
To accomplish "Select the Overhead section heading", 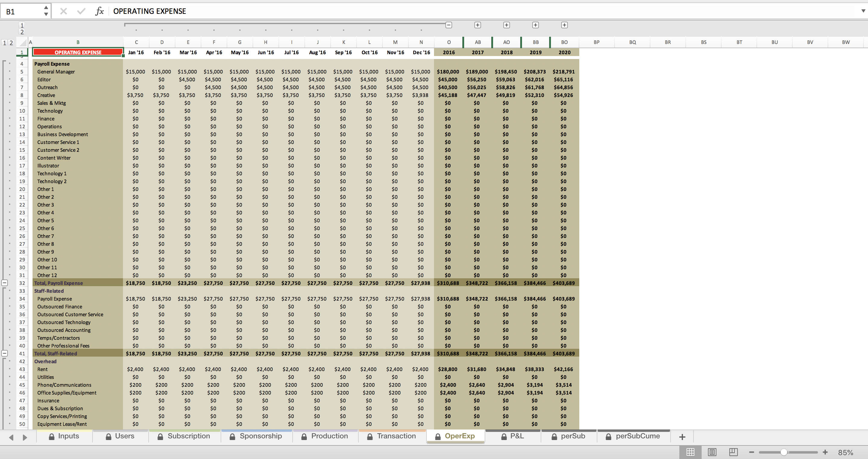I will (45, 361).
